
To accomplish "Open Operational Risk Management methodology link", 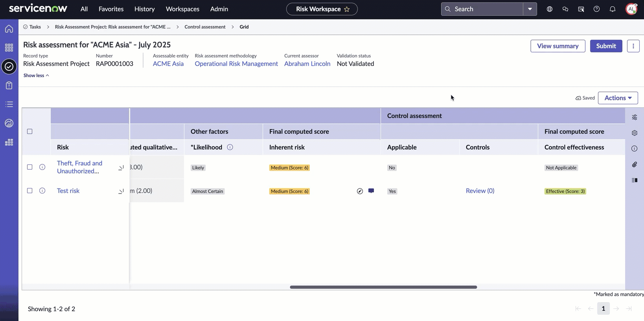I will 236,64.
